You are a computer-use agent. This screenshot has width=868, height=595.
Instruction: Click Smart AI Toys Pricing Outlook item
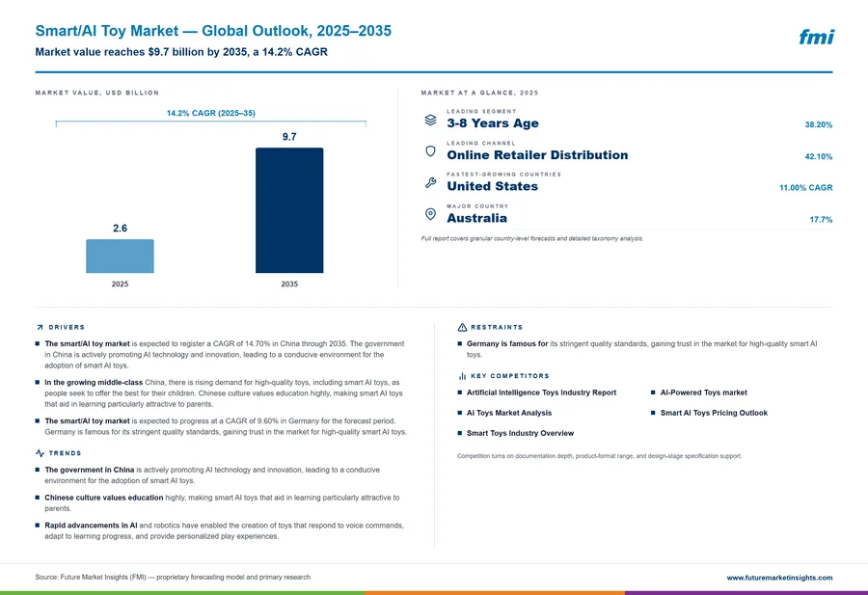click(x=714, y=413)
